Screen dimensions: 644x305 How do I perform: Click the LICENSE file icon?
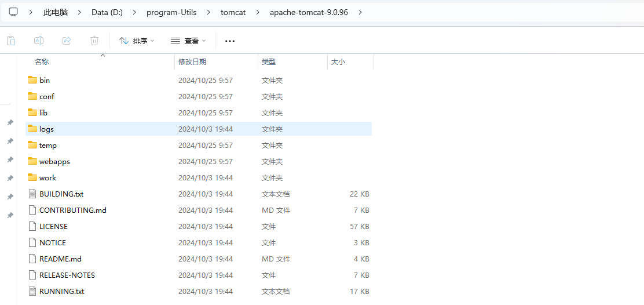pyautogui.click(x=32, y=226)
